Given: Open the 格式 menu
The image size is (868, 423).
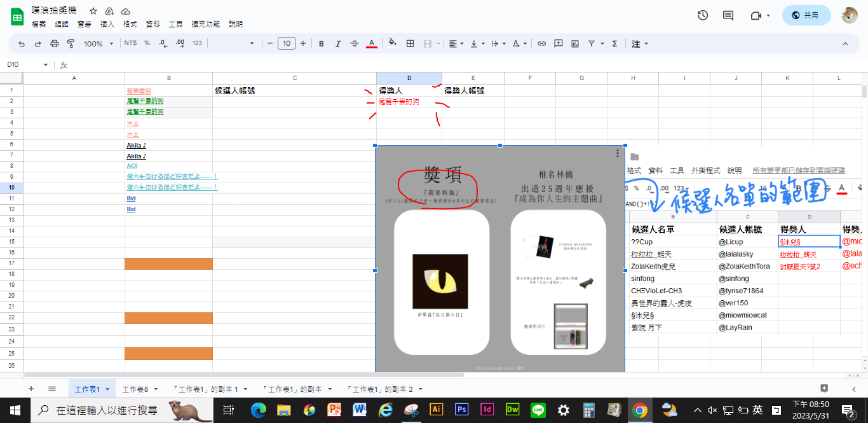Looking at the screenshot, I should point(130,24).
